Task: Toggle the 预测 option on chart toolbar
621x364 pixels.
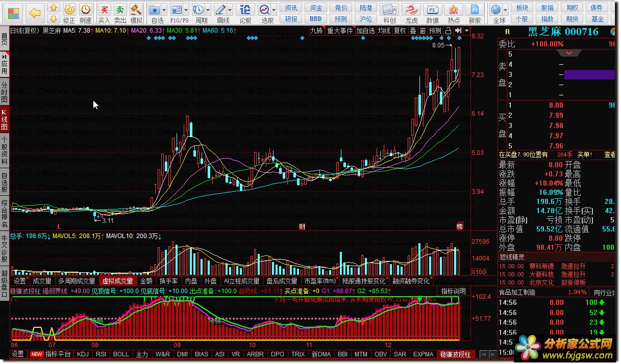Action: point(435,31)
